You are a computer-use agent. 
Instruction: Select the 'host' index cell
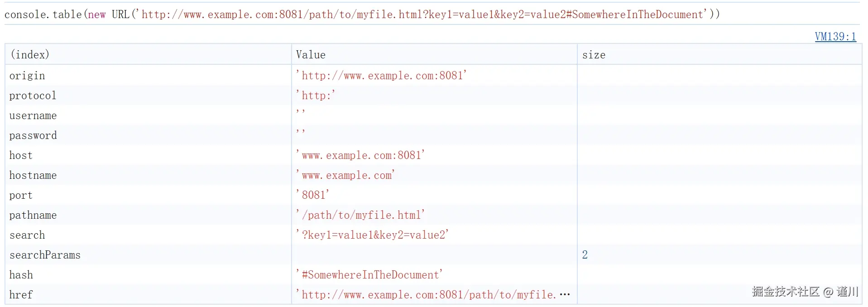click(148, 155)
